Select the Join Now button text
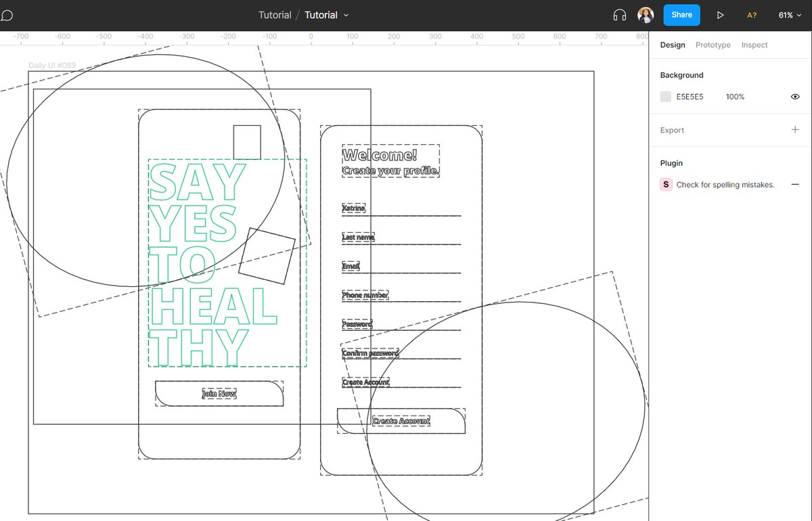This screenshot has height=521, width=812. [219, 393]
